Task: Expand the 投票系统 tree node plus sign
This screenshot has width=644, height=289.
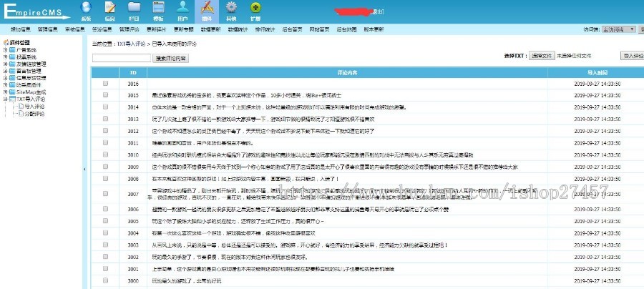Action: click(5, 57)
